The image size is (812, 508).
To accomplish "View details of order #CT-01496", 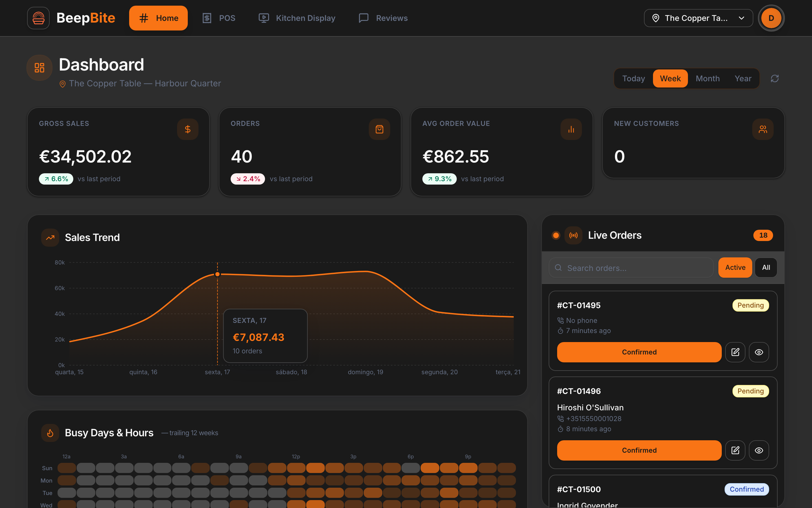I will (759, 450).
